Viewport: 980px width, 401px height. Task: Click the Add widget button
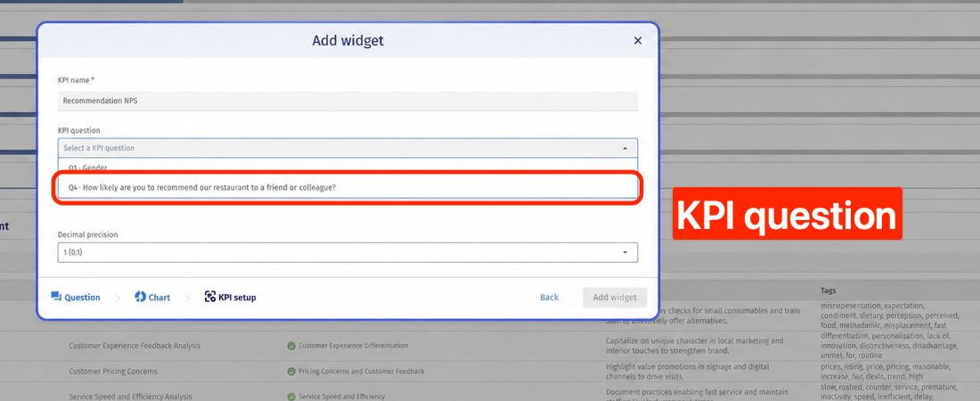pos(615,297)
